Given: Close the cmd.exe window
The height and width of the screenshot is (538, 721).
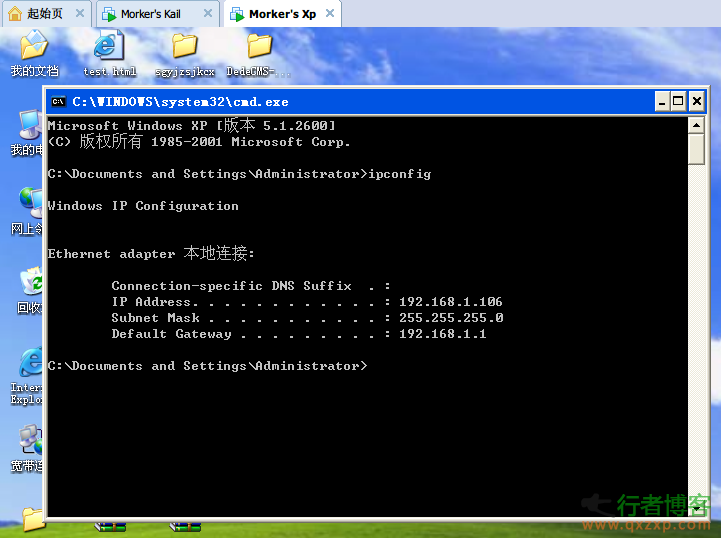Looking at the screenshot, I should tap(697, 102).
